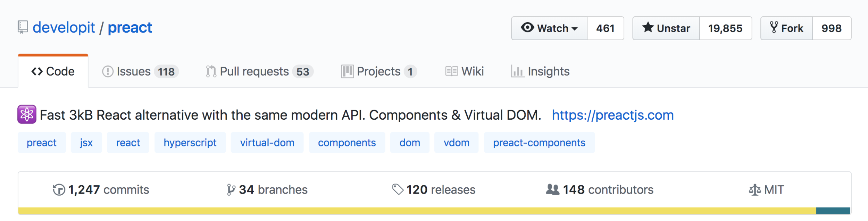Click the eye icon in Watch
This screenshot has width=868, height=221.
527,27
